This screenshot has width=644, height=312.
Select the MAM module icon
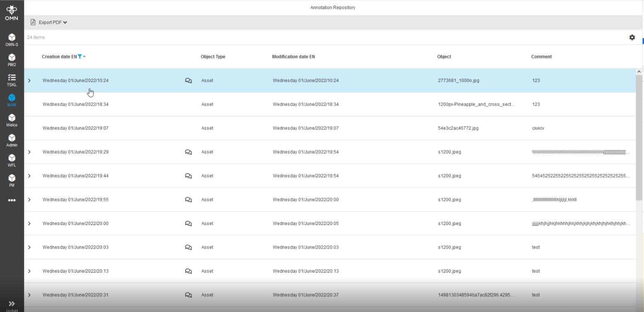12,99
